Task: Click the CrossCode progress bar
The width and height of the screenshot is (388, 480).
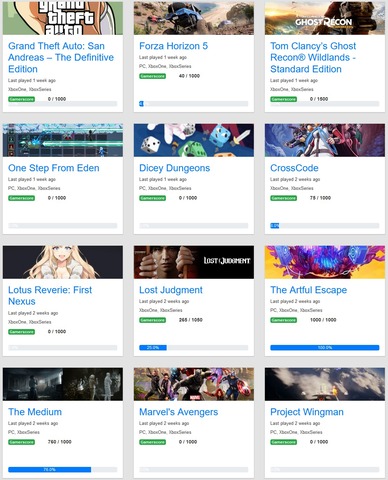Action: coord(325,226)
